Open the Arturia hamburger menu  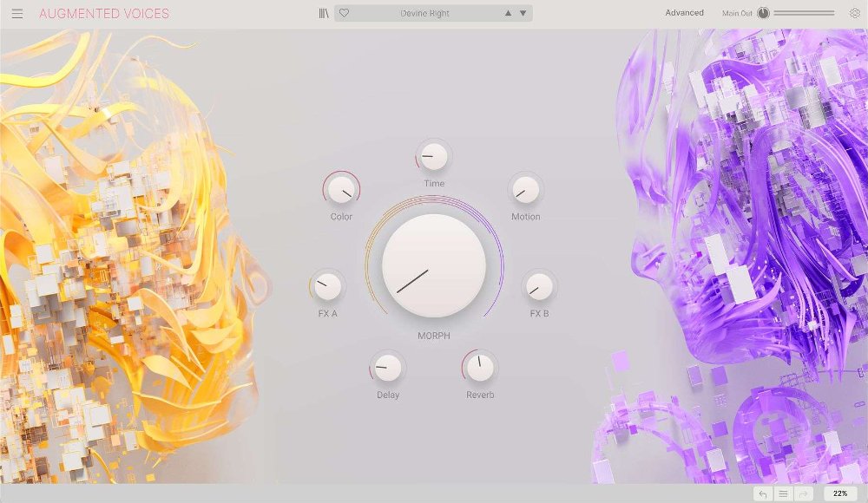[16, 13]
